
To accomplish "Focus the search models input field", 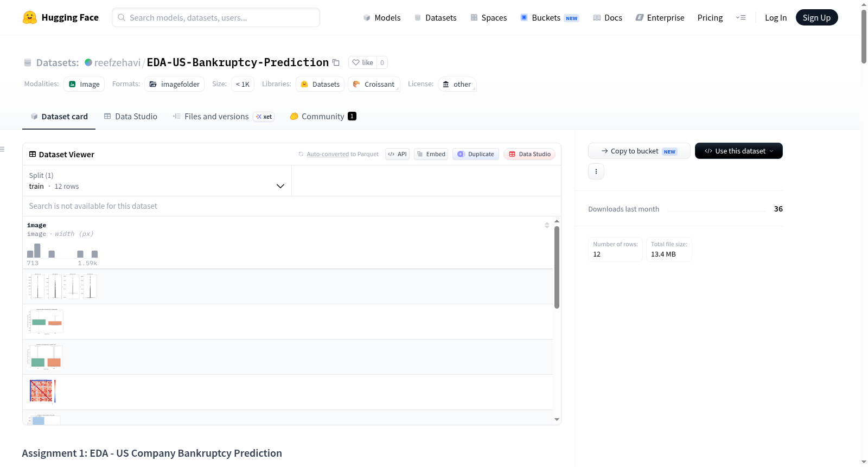I will 216,17.
